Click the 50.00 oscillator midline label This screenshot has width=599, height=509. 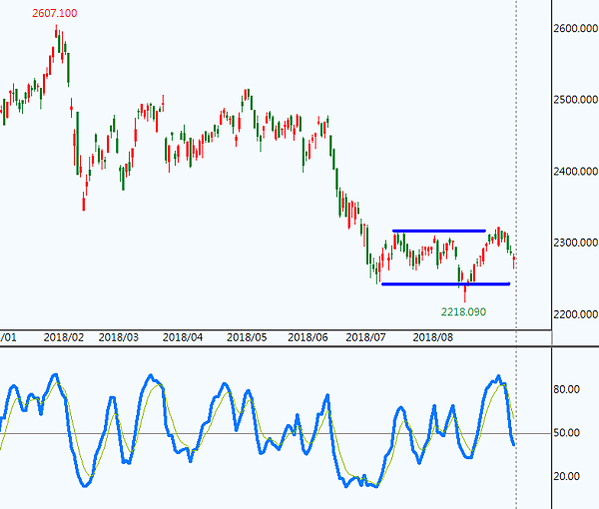(567, 433)
